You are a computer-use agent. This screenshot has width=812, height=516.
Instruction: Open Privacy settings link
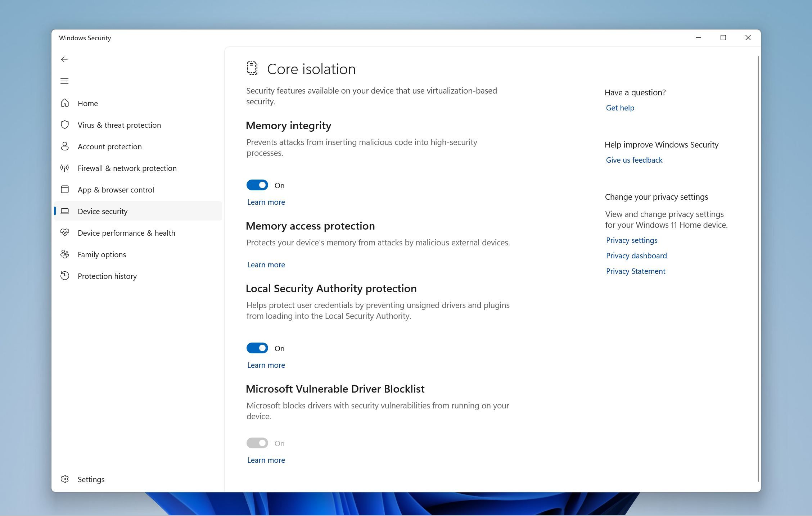(x=631, y=240)
